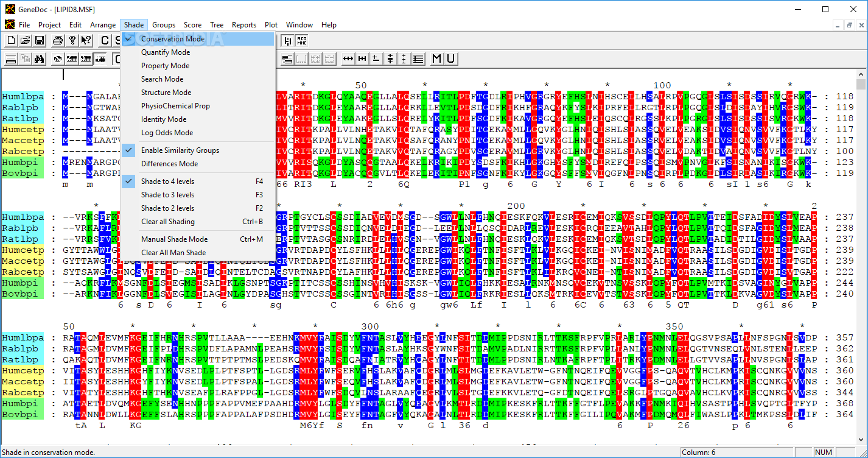The image size is (868, 458).
Task: Open the Plot menu
Action: coord(271,25)
